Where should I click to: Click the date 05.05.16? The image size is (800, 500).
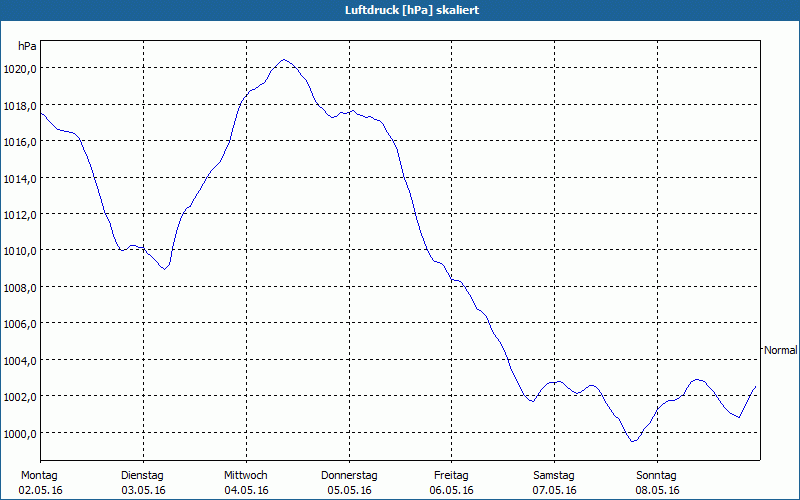pos(349,490)
